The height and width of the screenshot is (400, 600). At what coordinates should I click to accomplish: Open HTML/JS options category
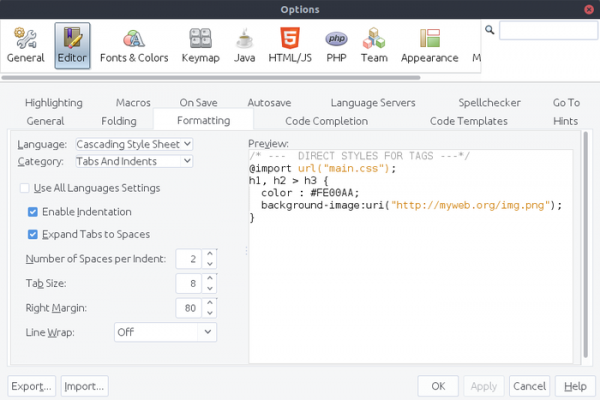(x=290, y=46)
